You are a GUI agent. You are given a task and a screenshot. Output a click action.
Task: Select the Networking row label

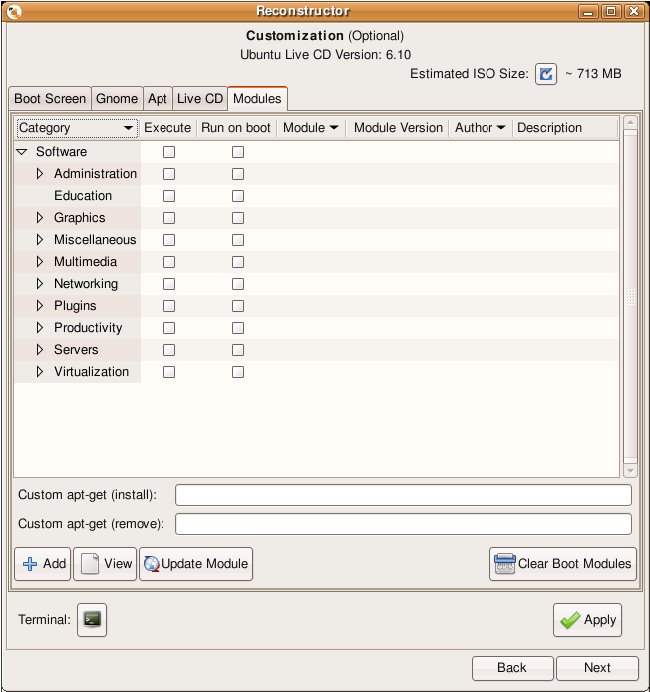pos(86,284)
